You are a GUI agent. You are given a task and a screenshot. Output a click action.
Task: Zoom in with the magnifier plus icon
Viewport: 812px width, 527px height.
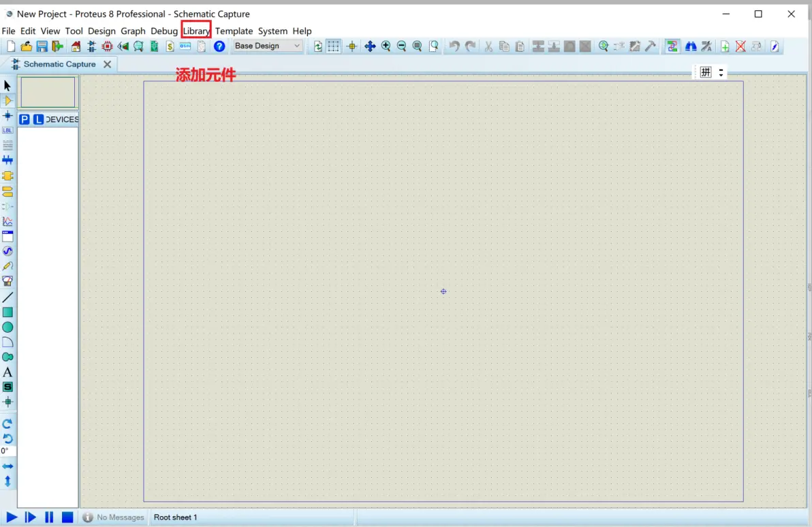[x=386, y=46]
